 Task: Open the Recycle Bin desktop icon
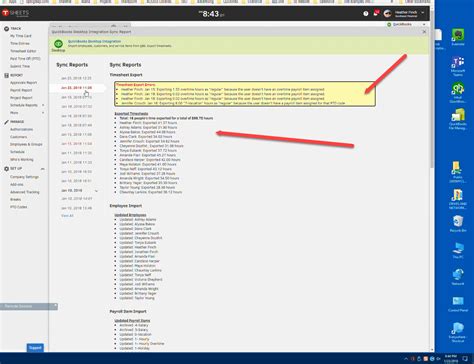[458, 223]
